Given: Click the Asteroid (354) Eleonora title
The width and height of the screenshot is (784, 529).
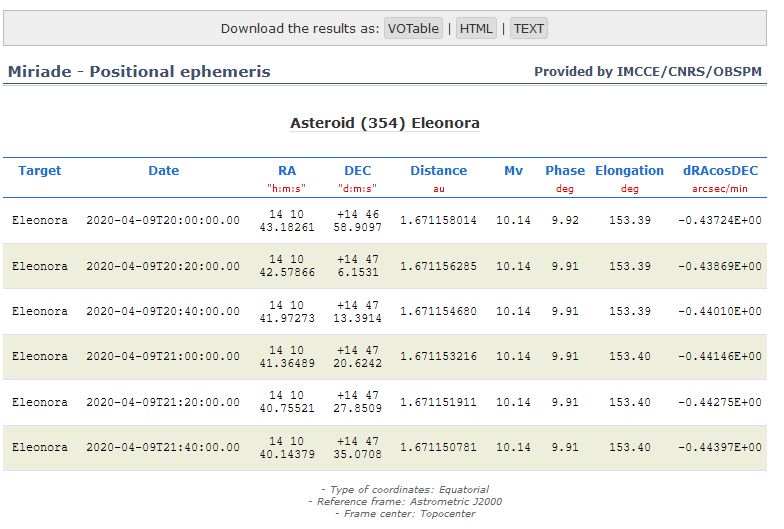Looking at the screenshot, I should click(385, 124).
